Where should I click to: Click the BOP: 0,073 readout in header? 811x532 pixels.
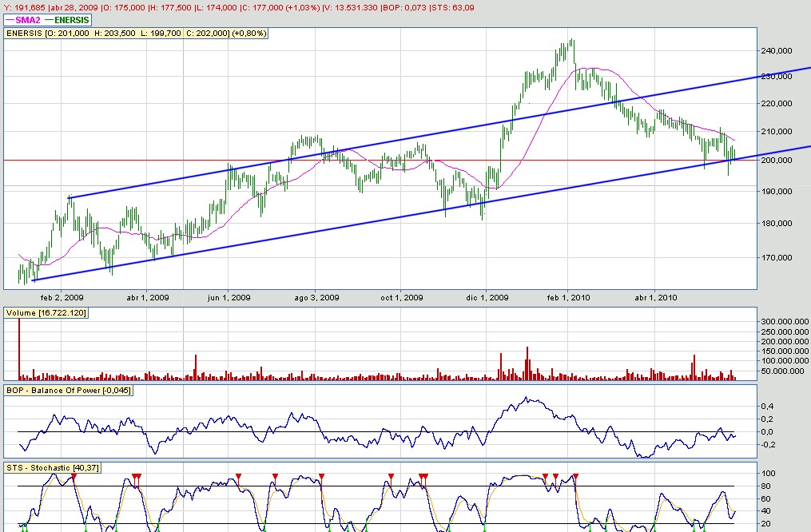click(404, 8)
